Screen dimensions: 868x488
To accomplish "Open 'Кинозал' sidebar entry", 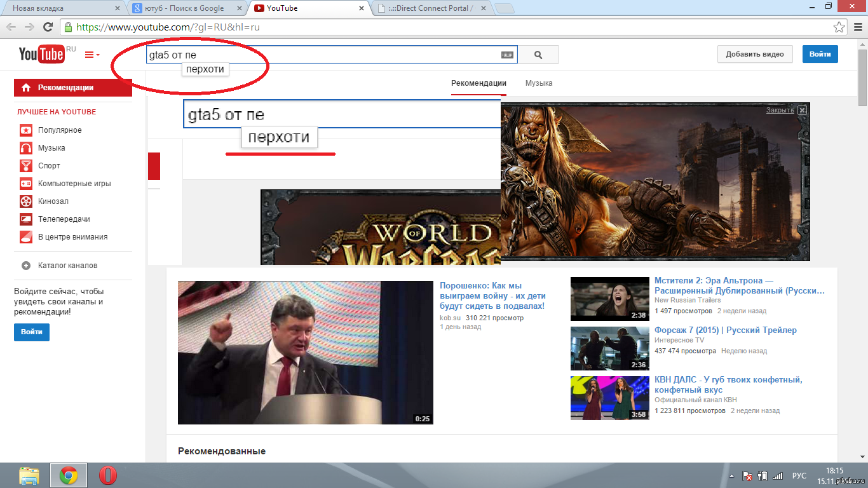I will (53, 201).
